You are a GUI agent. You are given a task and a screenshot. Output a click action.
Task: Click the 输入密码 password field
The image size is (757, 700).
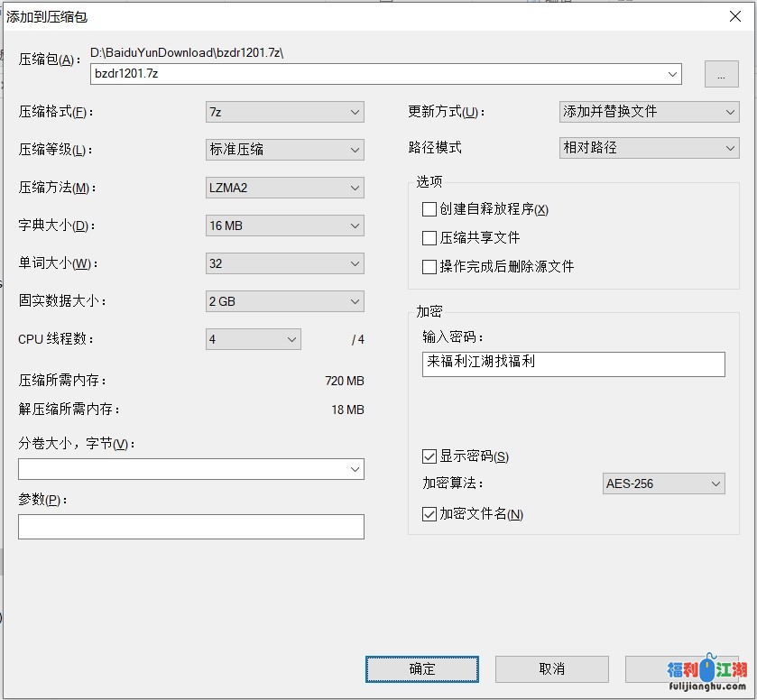point(573,364)
